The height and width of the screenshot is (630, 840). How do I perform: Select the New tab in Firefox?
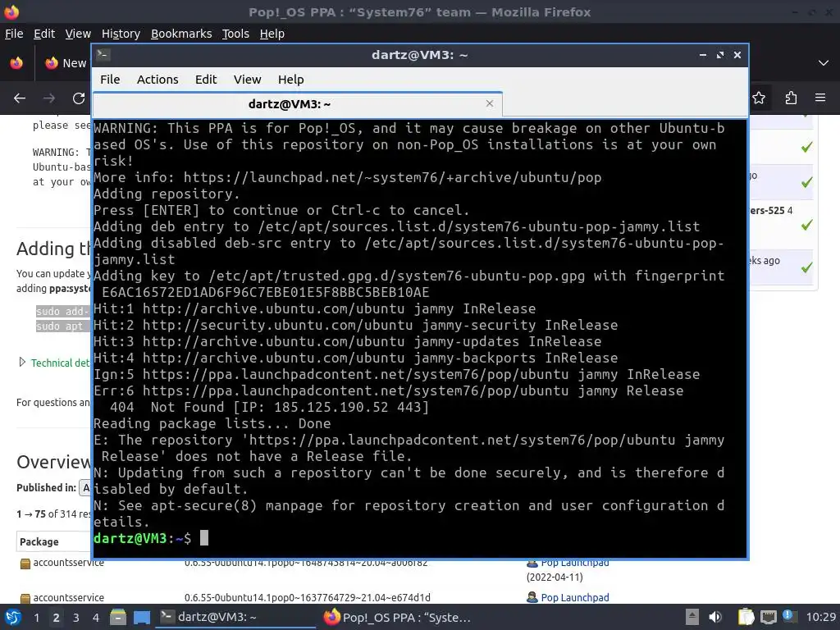(66, 62)
